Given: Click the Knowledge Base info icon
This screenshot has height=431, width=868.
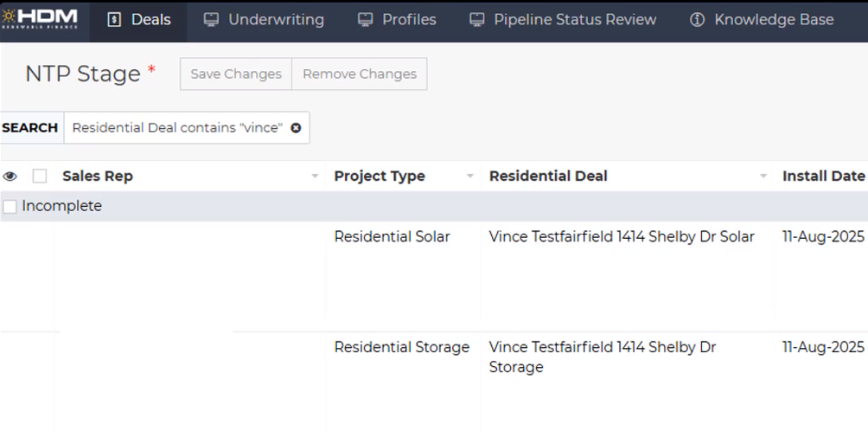Looking at the screenshot, I should pyautogui.click(x=697, y=20).
